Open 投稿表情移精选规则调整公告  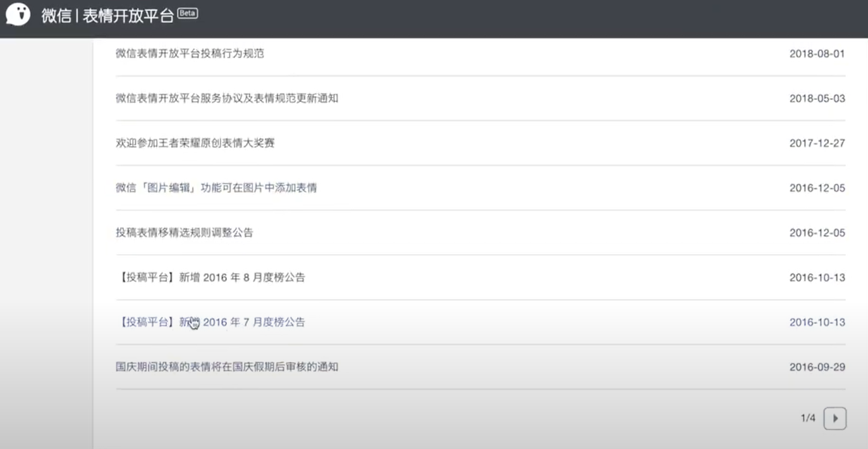[185, 233]
